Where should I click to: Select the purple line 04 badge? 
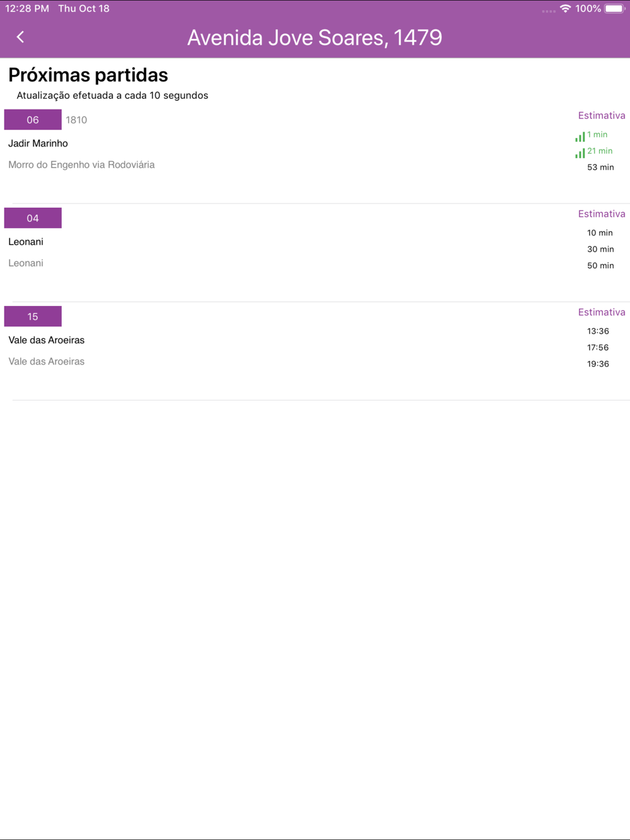click(33, 218)
